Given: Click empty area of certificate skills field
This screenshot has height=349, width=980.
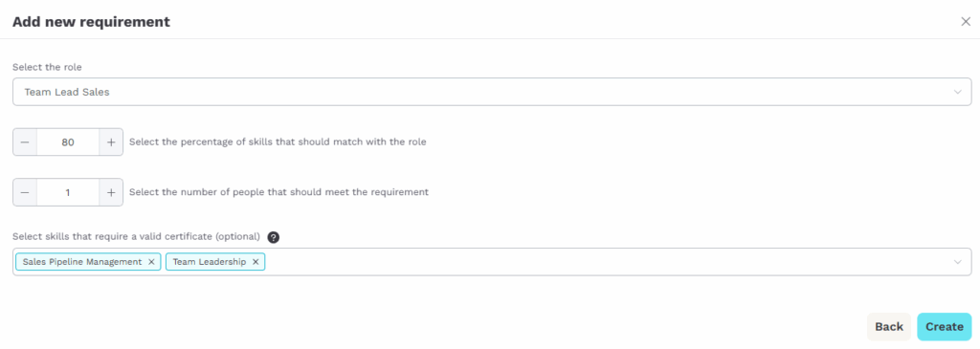Looking at the screenshot, I should 606,262.
